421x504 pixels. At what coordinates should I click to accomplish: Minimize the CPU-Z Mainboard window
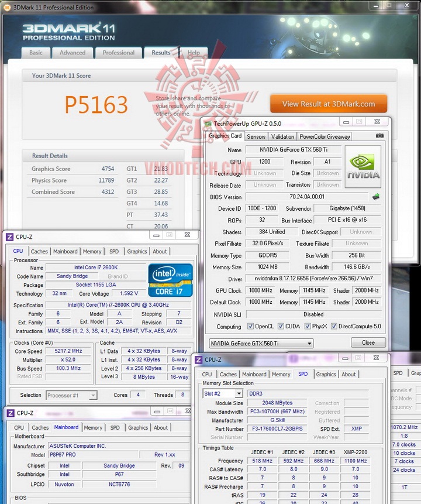coord(157,412)
